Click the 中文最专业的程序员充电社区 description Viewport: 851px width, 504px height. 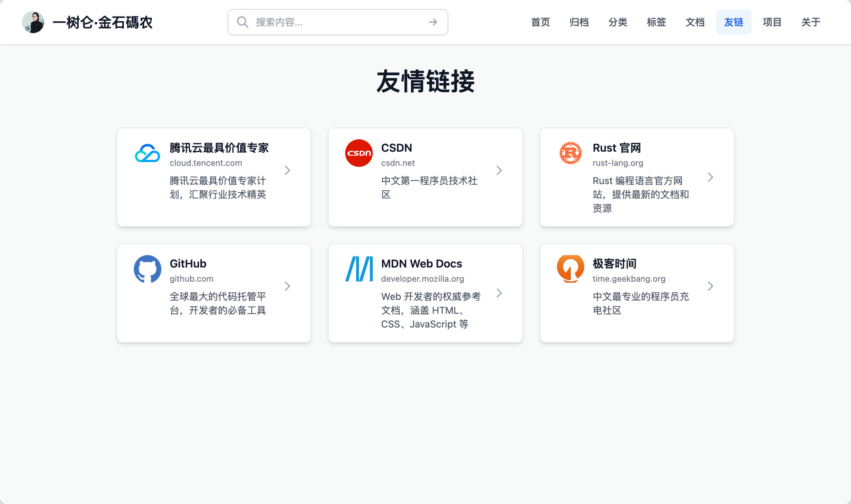point(641,303)
